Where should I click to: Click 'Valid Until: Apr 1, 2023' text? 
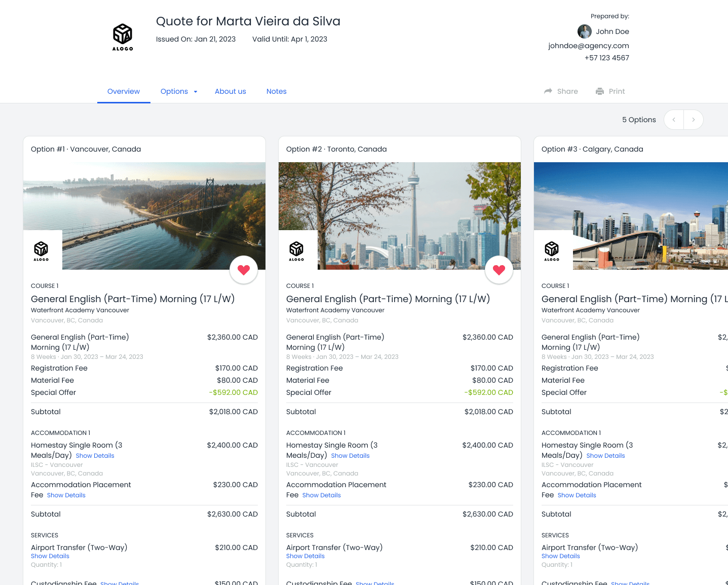[x=290, y=39]
